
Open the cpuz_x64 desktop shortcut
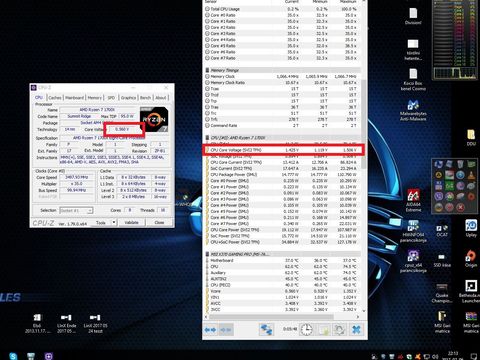click(413, 261)
